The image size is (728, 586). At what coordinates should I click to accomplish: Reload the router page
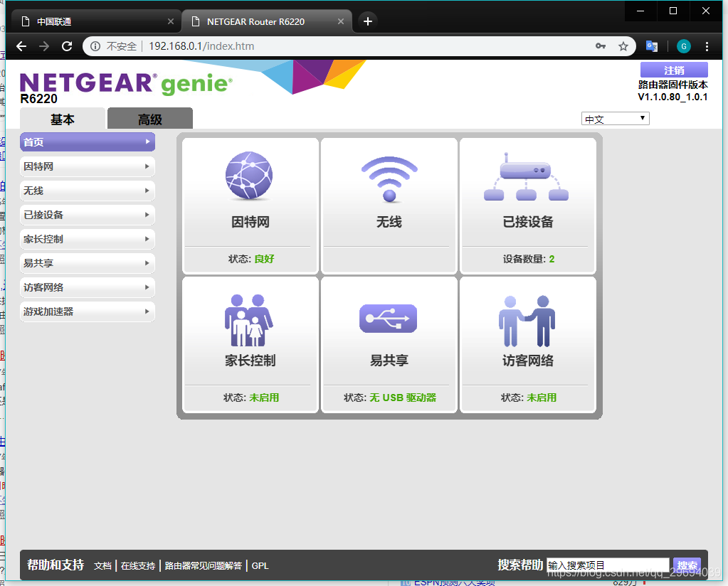point(67,46)
